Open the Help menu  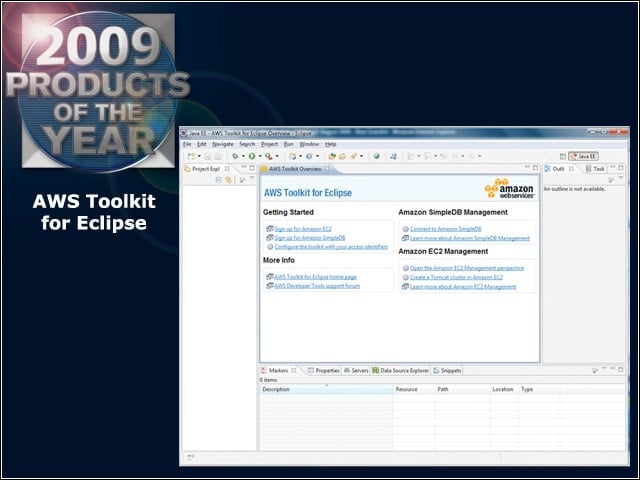[x=331, y=144]
